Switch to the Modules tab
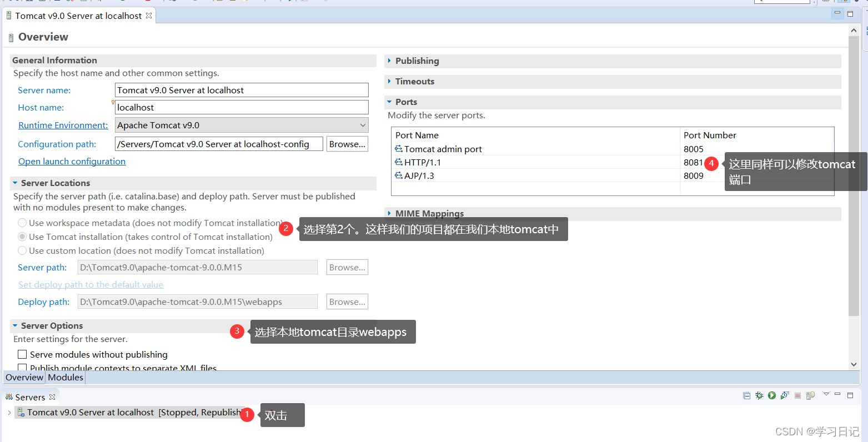Screen dimensions: 868x442 (x=66, y=377)
